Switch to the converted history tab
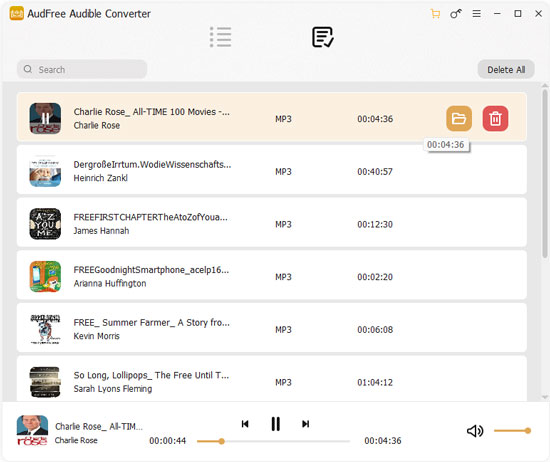Viewport: 550px width, 462px height. click(x=323, y=37)
